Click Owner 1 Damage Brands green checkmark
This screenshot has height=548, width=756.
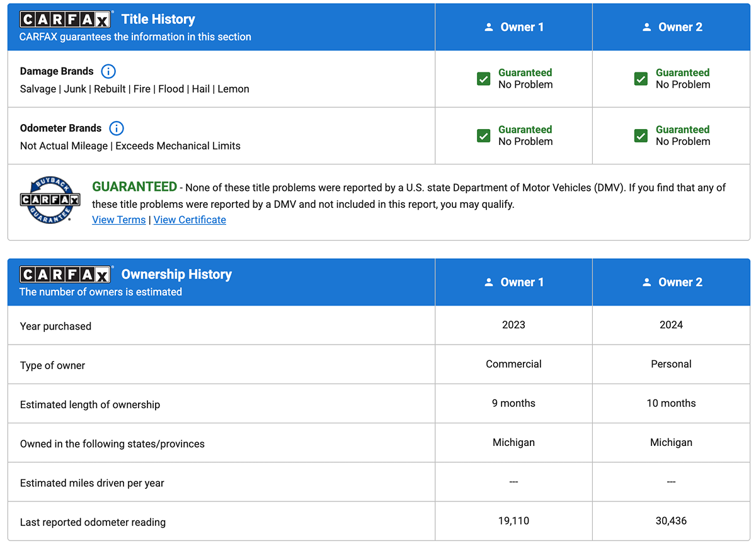tap(483, 79)
